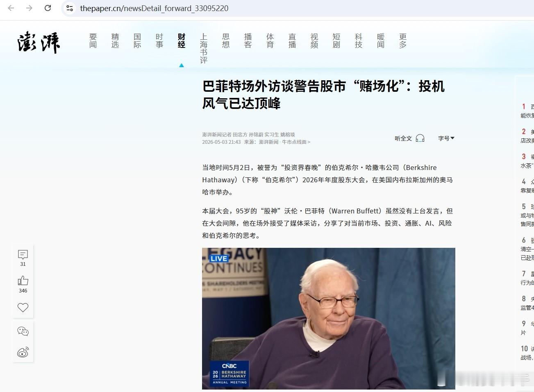The height and width of the screenshot is (392, 534).
Task: Open the 财经 navigation section
Action: (182, 41)
